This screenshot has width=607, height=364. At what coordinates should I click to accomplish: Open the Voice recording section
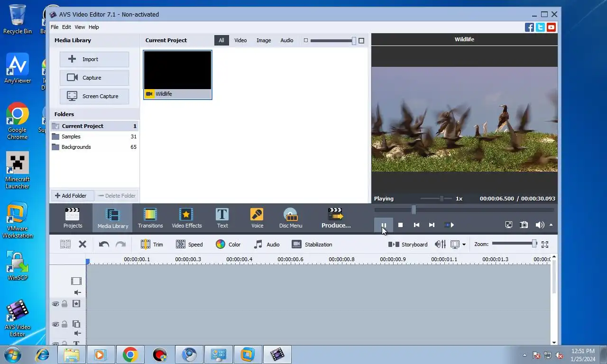point(257,218)
